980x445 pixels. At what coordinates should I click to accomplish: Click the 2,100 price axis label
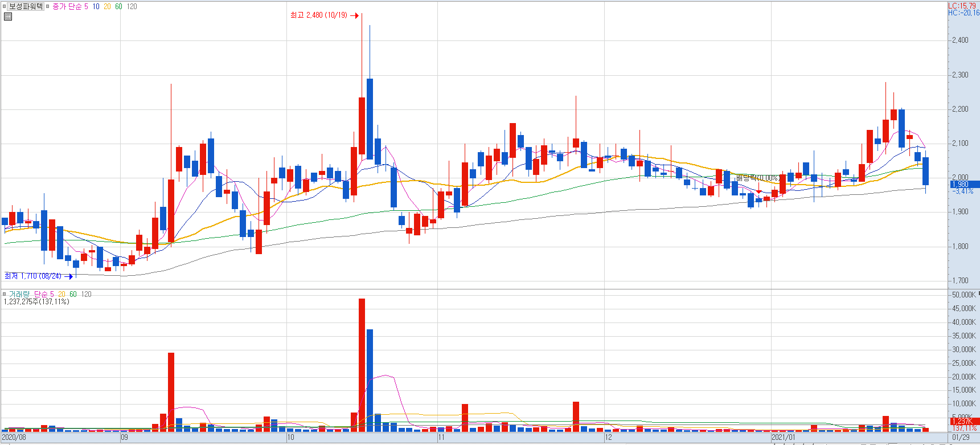tap(960, 144)
